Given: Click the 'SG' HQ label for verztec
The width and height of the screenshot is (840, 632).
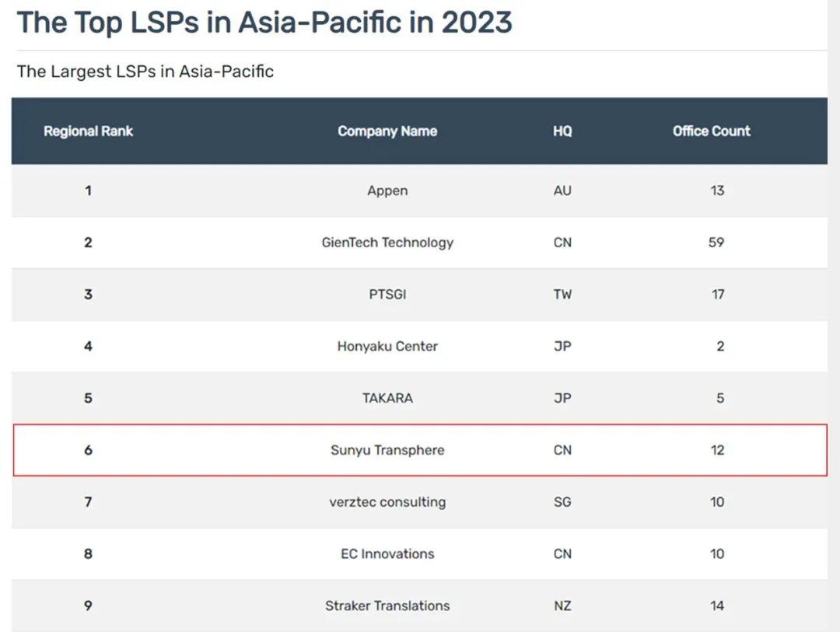Looking at the screenshot, I should pos(562,502).
